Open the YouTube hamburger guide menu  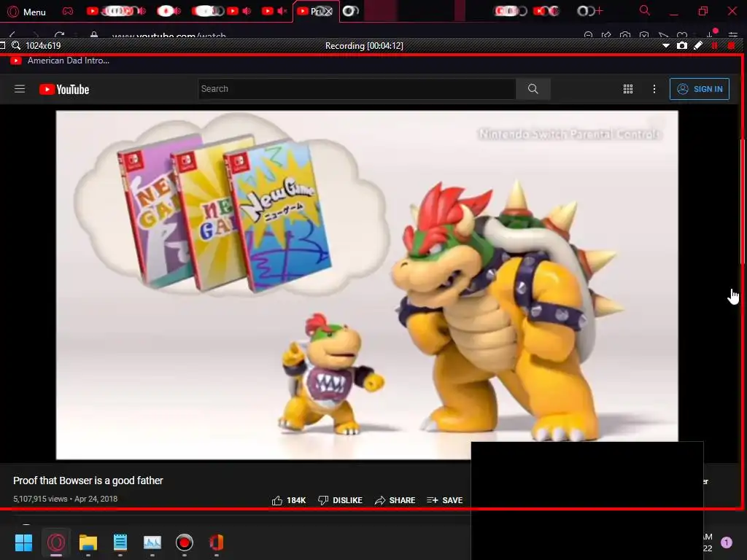[20, 89]
